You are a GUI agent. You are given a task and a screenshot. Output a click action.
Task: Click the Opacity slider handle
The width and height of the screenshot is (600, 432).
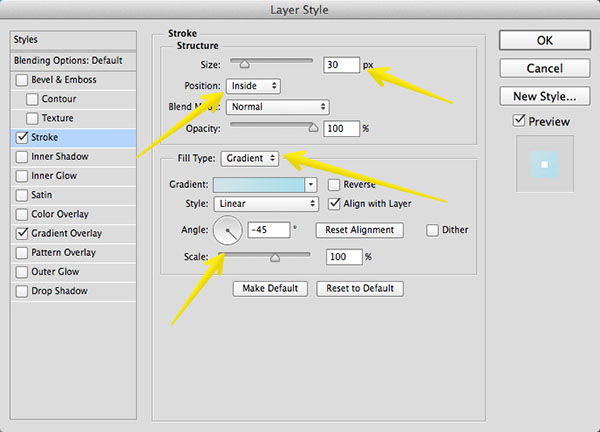coord(312,127)
